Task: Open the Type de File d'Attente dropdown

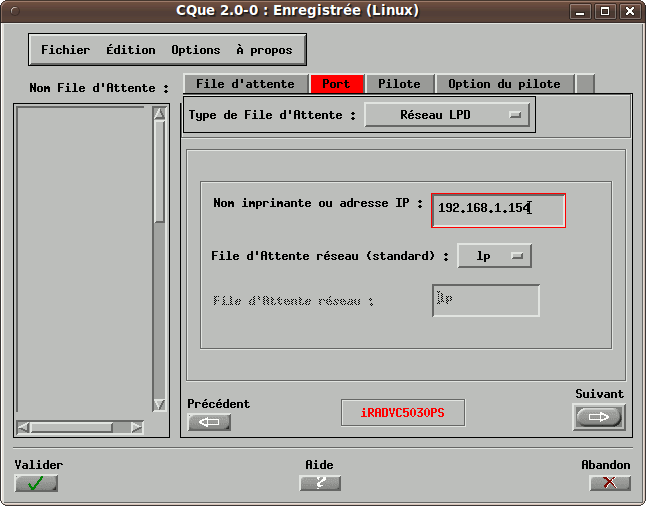Action: pos(447,115)
